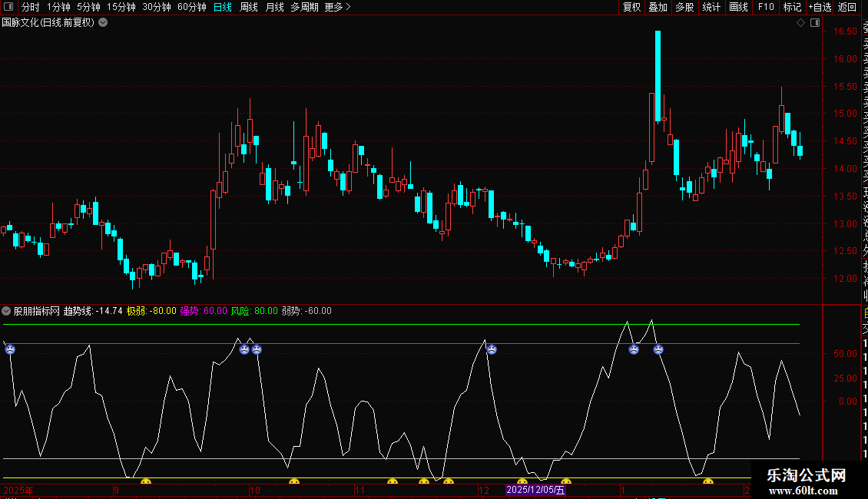The height and width of the screenshot is (499, 868).
Task: Expand the 国脉文化 stock title dropdown
Action: [103, 23]
